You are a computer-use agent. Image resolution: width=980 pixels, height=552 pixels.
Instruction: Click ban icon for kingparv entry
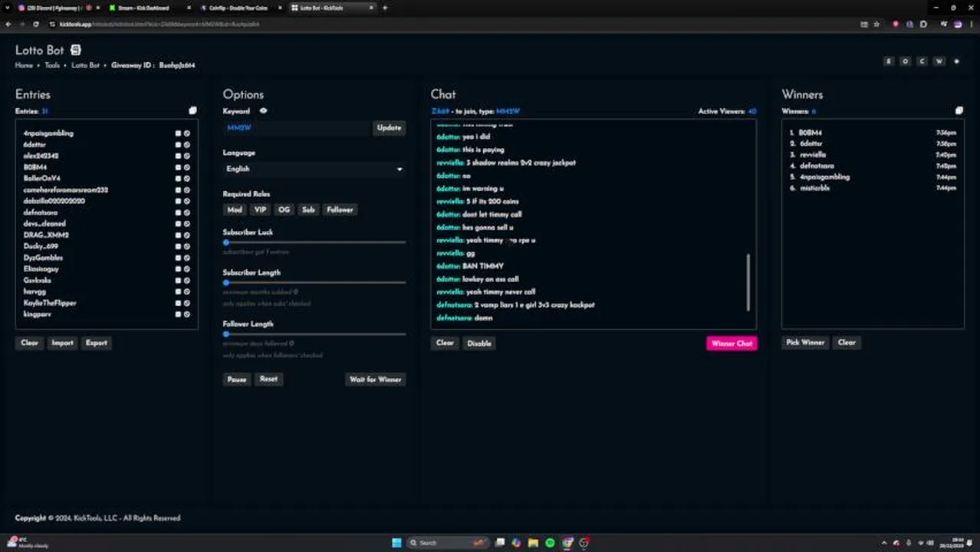[x=187, y=314]
